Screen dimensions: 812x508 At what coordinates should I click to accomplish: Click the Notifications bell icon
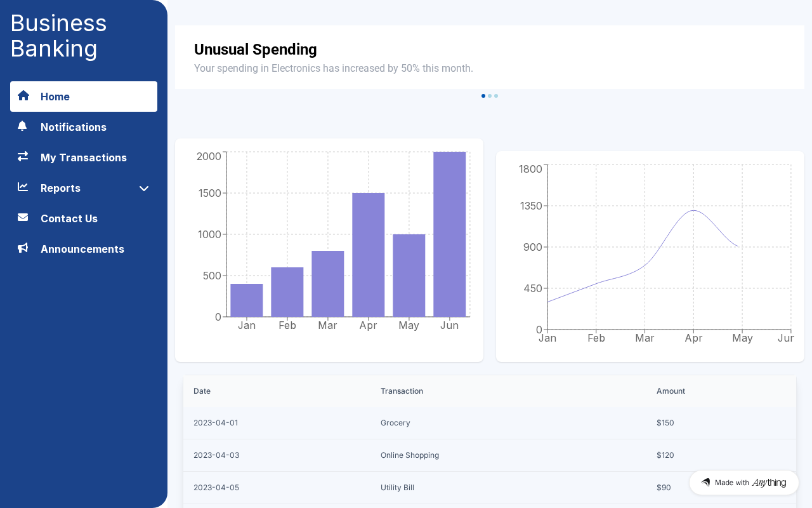[x=23, y=126]
